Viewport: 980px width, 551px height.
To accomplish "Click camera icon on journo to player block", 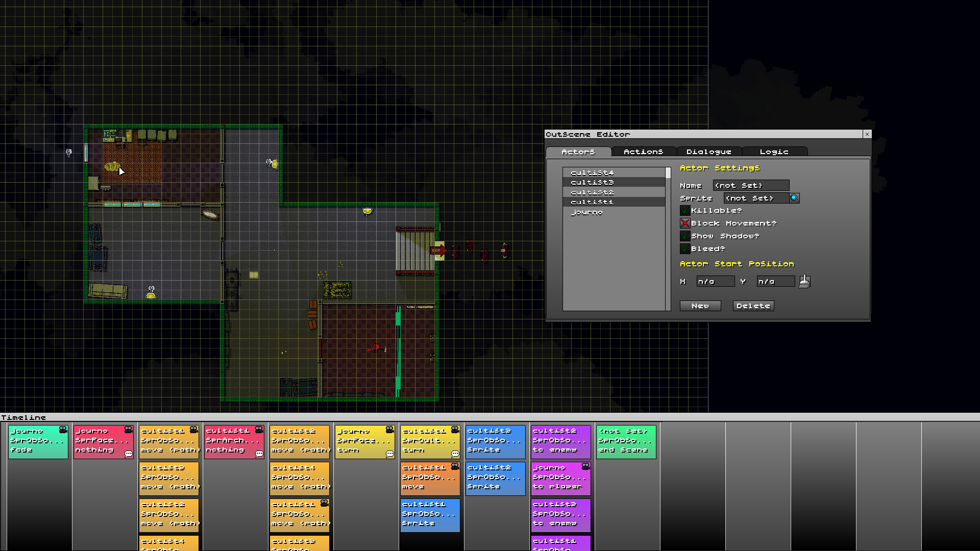I will pos(585,466).
